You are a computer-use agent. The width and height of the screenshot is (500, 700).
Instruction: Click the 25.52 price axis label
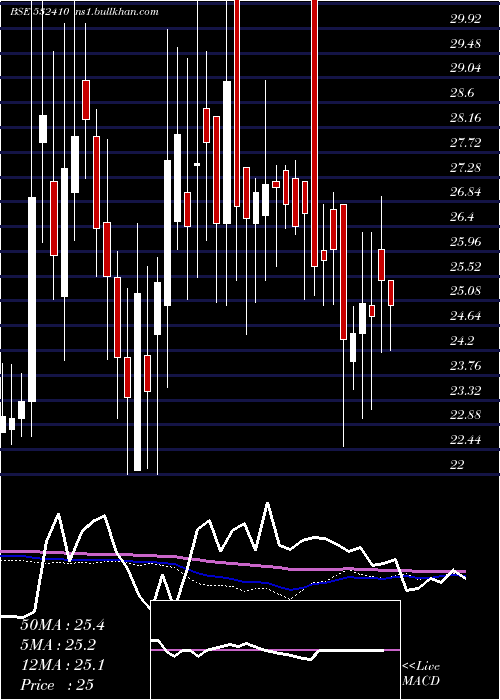coord(465,267)
